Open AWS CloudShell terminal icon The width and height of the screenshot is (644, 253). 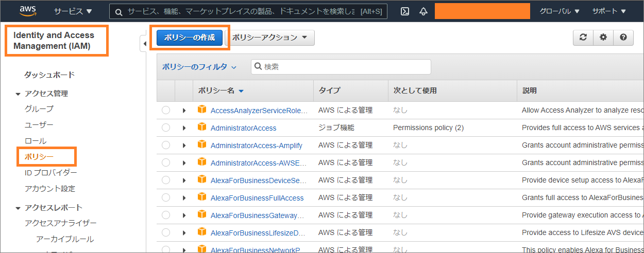405,11
